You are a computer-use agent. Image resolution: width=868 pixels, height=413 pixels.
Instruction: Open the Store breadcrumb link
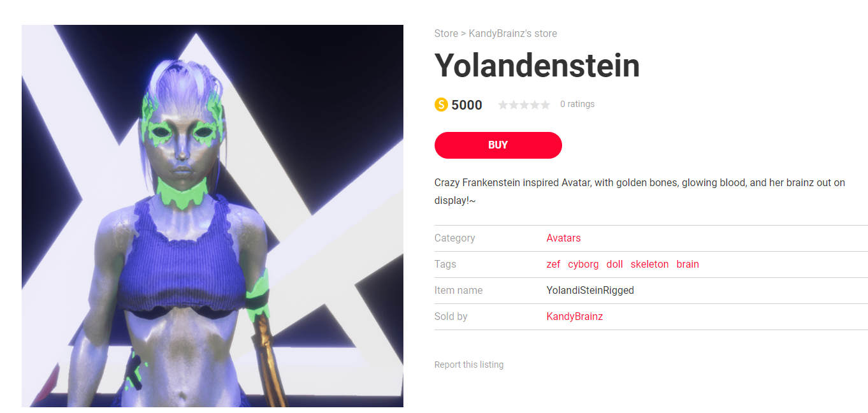coord(445,33)
